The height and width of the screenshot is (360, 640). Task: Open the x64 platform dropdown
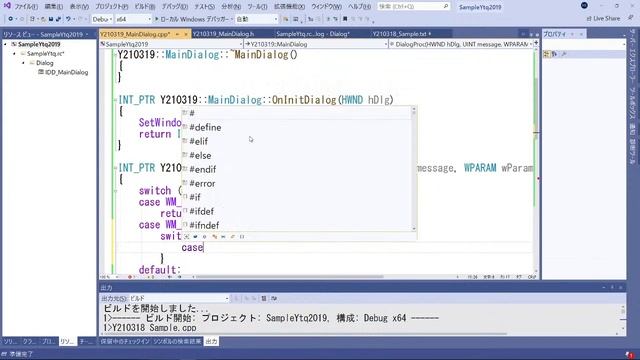(x=133, y=19)
